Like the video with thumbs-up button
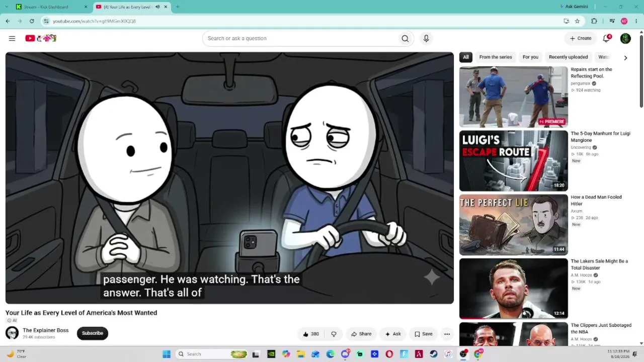Screen dimensions: 644x362 point(311,334)
